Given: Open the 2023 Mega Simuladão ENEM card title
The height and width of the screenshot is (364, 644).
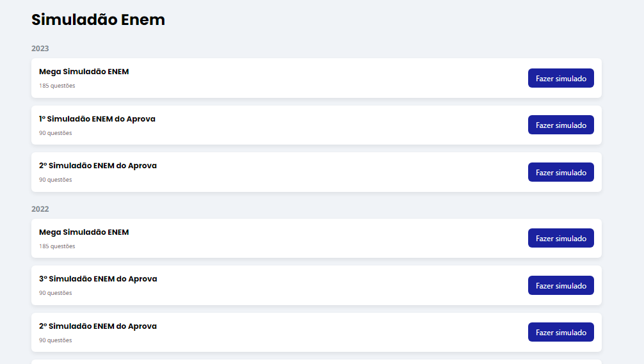Looking at the screenshot, I should tap(84, 72).
